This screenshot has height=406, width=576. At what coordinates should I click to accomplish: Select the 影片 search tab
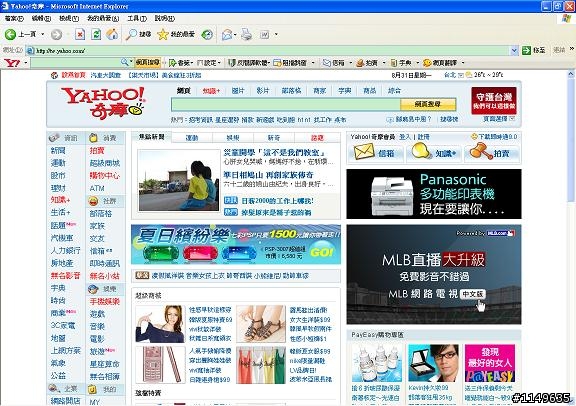[x=263, y=91]
